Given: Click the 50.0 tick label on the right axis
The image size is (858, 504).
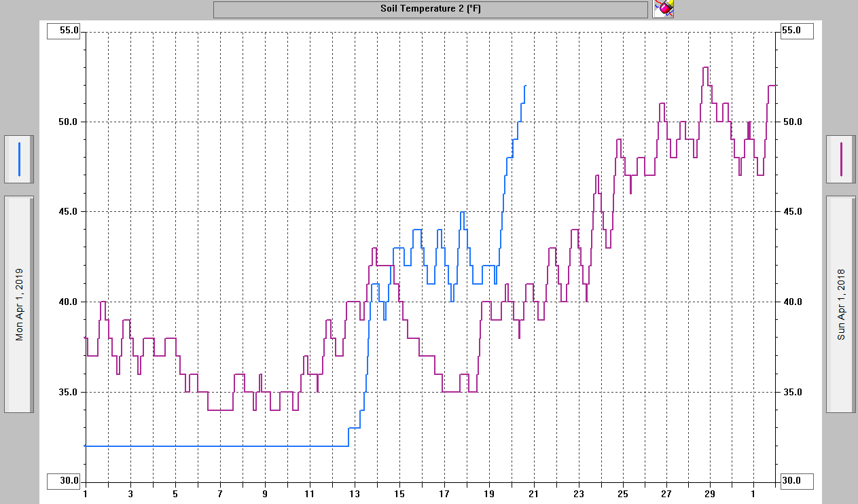Looking at the screenshot, I should tap(792, 122).
